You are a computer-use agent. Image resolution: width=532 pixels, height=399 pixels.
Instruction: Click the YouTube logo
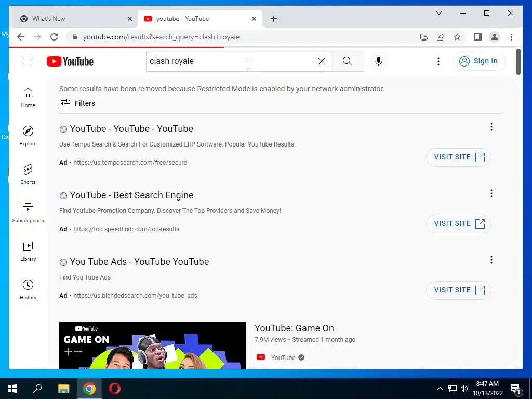pyautogui.click(x=70, y=61)
